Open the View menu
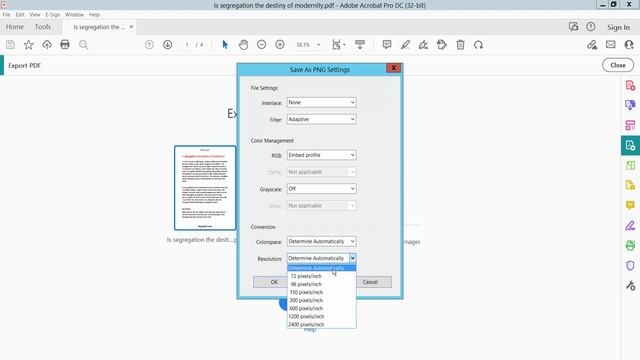640x360 pixels. (x=35, y=15)
